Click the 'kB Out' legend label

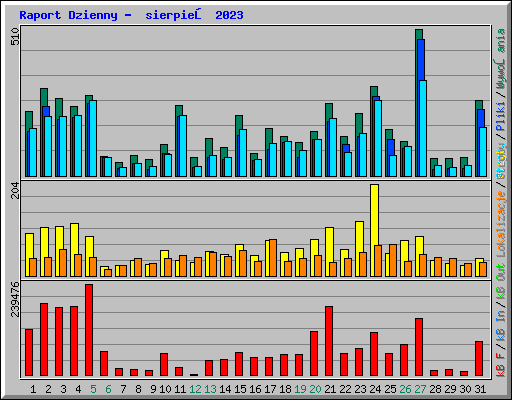501,281
